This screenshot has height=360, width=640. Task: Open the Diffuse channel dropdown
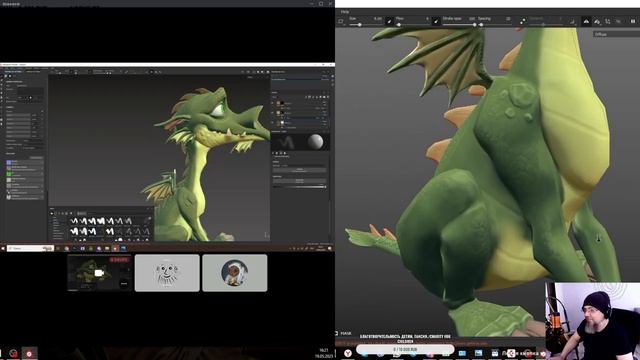[616, 34]
